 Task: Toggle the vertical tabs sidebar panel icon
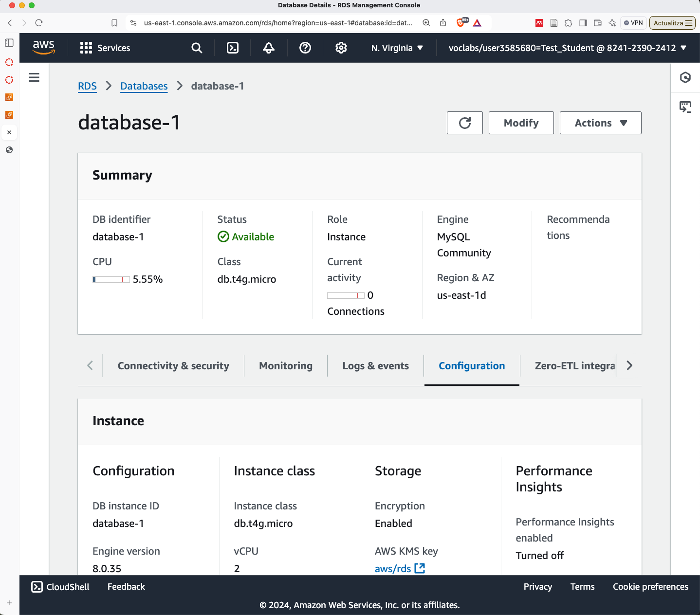point(9,43)
